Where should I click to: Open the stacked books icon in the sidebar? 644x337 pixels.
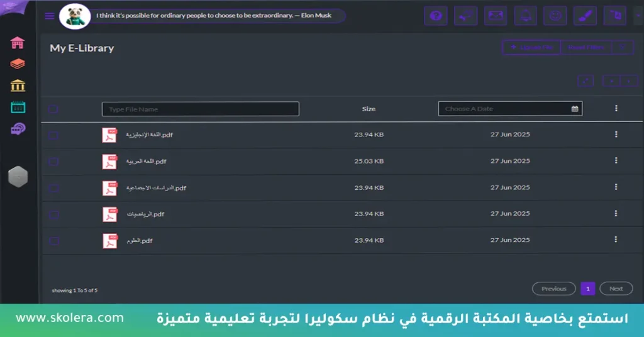pyautogui.click(x=18, y=64)
